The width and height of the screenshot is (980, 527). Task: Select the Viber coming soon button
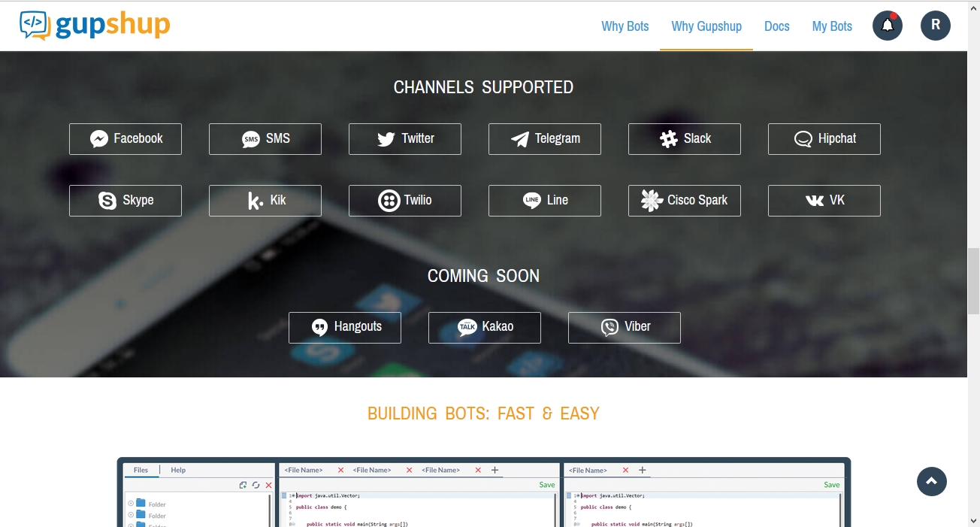[x=625, y=328]
